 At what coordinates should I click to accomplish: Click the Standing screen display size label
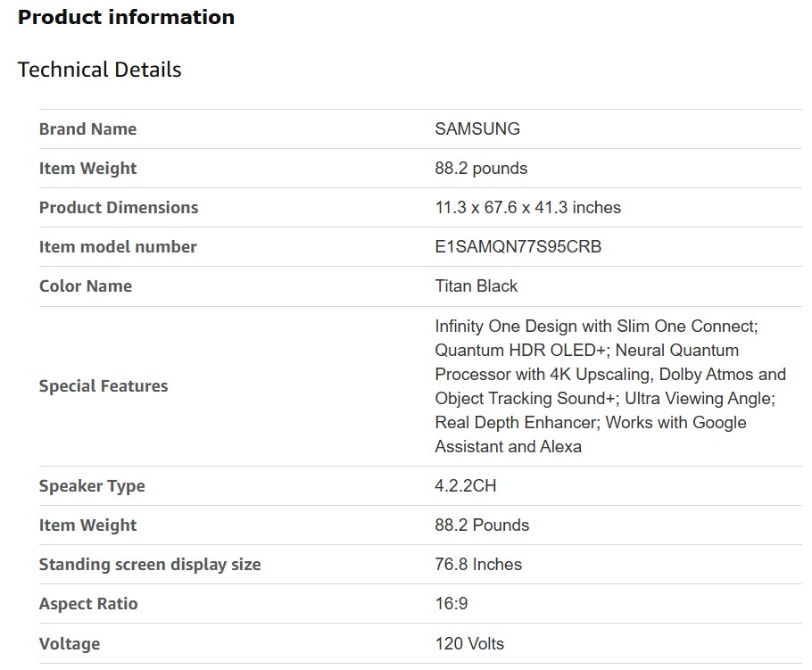150,564
